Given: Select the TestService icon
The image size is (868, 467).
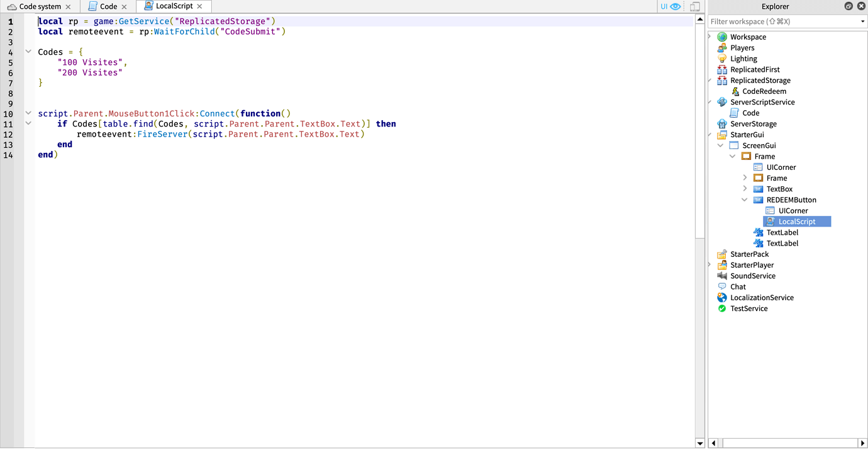Looking at the screenshot, I should 721,308.
